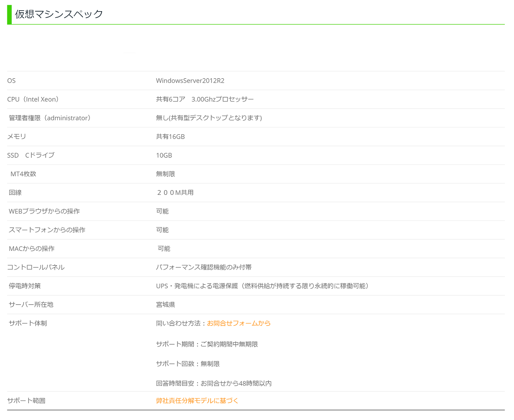Select the コントロールパネル label

click(x=36, y=268)
